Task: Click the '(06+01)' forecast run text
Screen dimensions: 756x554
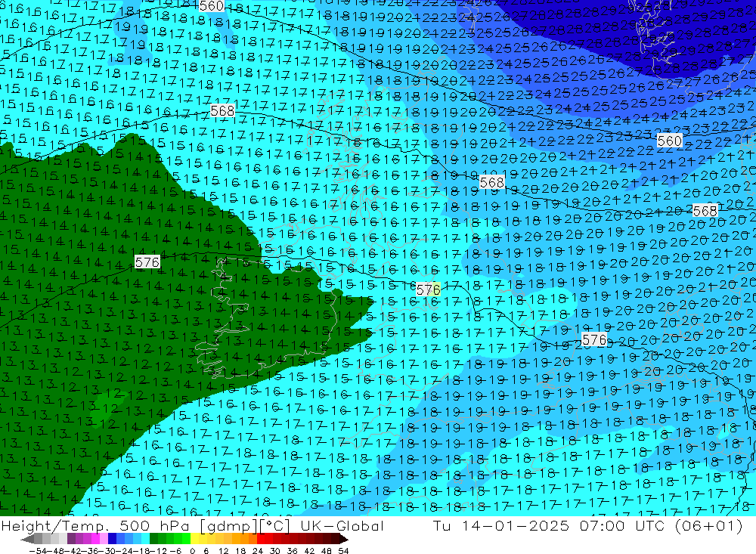Action: tap(709, 525)
